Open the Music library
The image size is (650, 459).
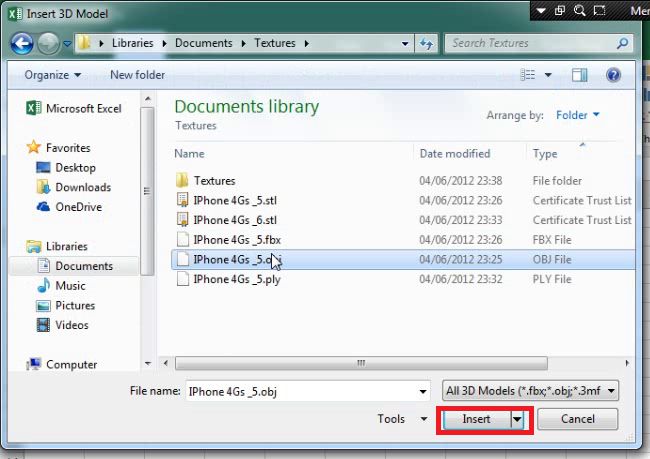(70, 286)
